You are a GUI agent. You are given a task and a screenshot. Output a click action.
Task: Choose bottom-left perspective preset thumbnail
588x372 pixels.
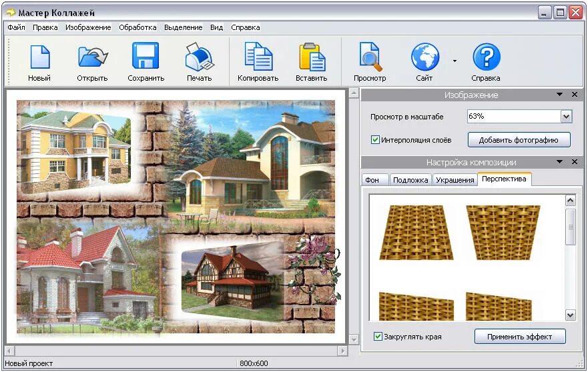coord(416,306)
